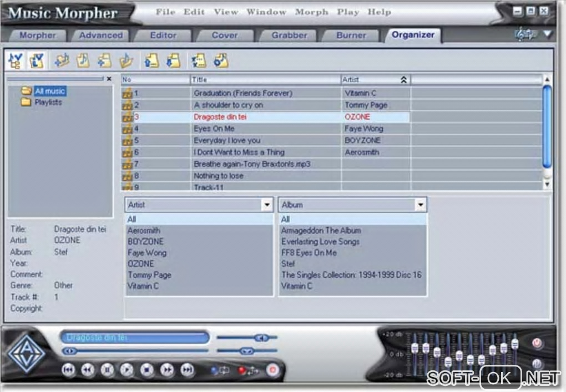Screen dimensions: 566x392
Task: Select the Playlists folder
Action: (x=48, y=103)
